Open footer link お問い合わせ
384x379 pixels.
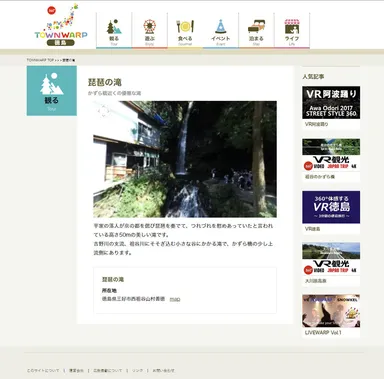pos(163,370)
